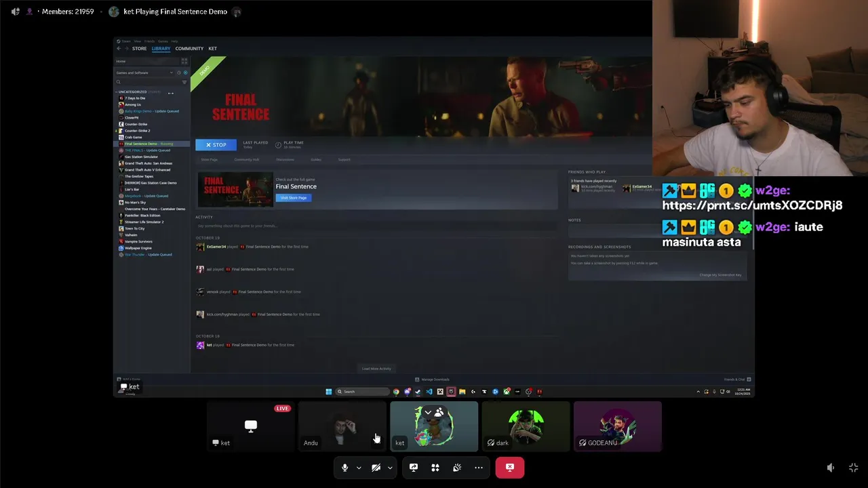Select Crab Game in library list
Image resolution: width=868 pixels, height=488 pixels.
[133, 137]
